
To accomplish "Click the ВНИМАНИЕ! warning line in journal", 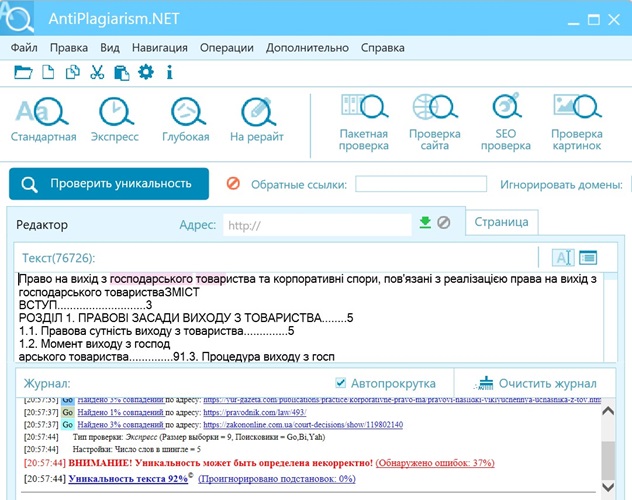I will pos(259,463).
